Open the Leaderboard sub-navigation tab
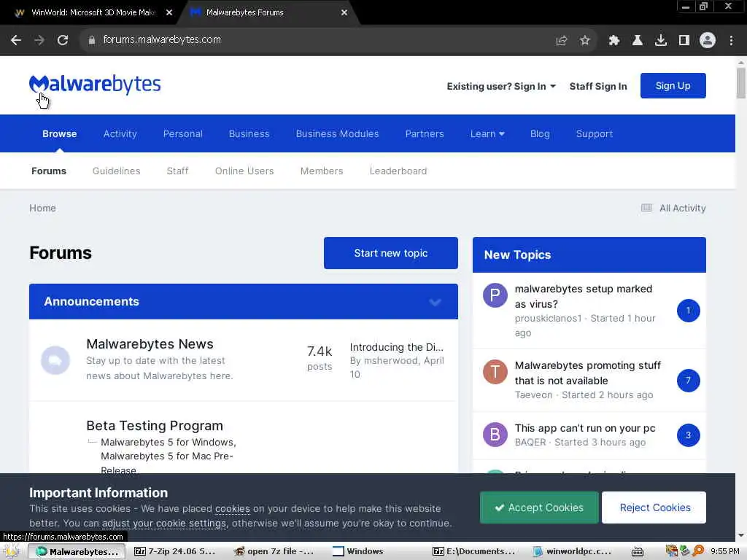The image size is (747, 560). coord(398,171)
